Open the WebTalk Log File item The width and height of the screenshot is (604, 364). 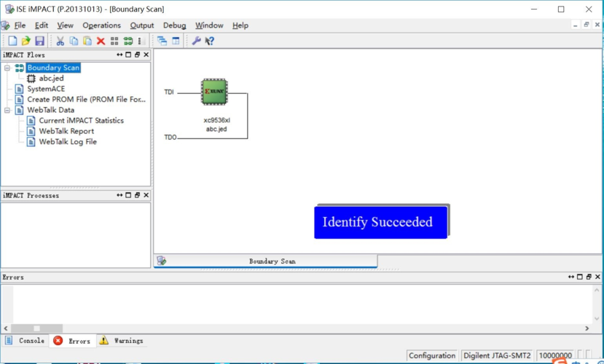(68, 142)
